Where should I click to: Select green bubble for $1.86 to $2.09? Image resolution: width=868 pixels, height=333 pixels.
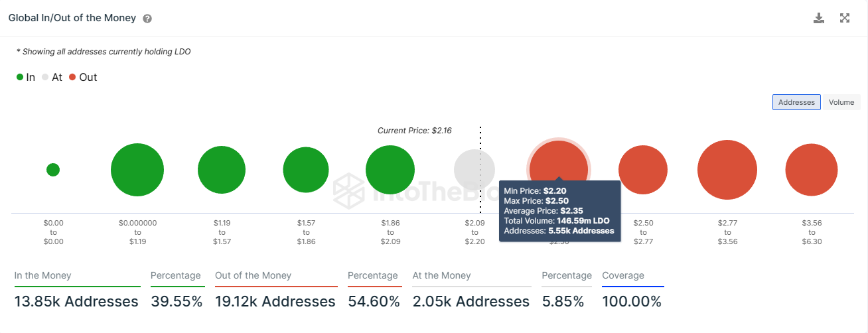[390, 170]
